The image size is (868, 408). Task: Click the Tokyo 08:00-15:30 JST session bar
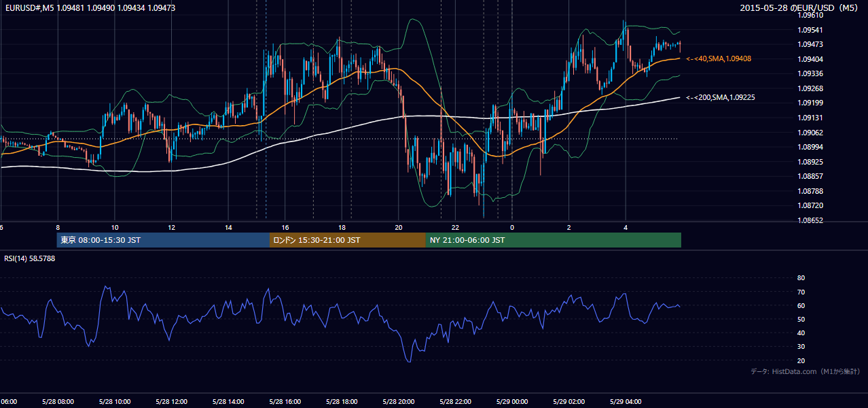(164, 240)
